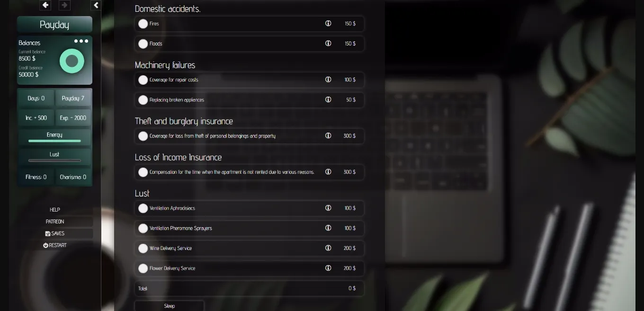Open the three-dots menu on Balances card
Viewport: 644px width, 311px height.
(x=81, y=41)
